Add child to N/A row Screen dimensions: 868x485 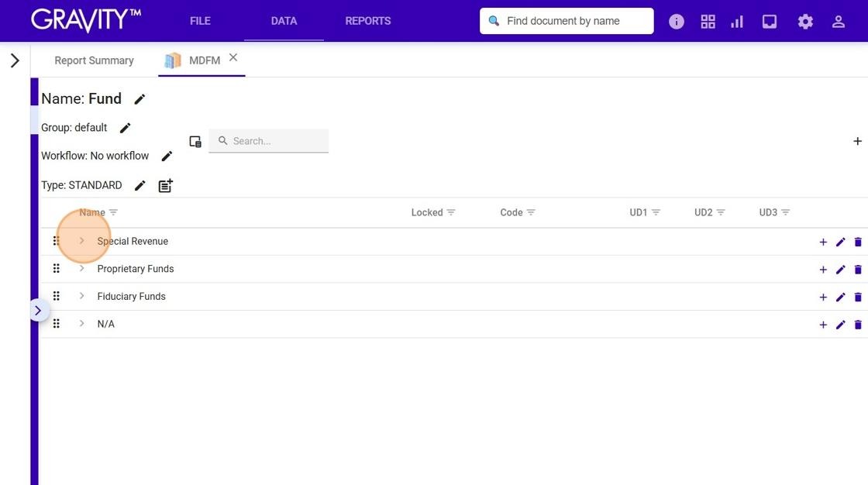coord(823,325)
